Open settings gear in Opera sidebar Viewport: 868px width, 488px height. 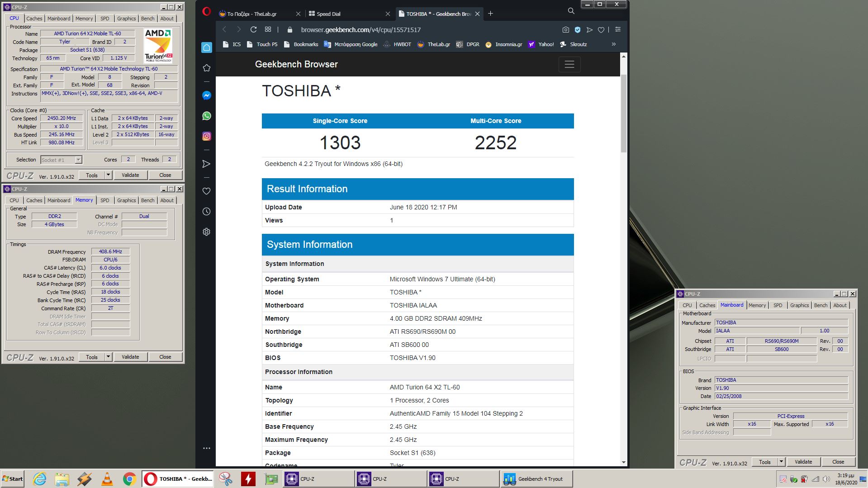tap(206, 232)
